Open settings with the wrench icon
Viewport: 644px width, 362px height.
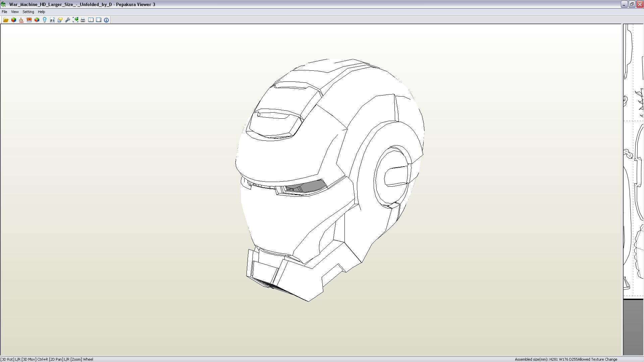[68, 20]
